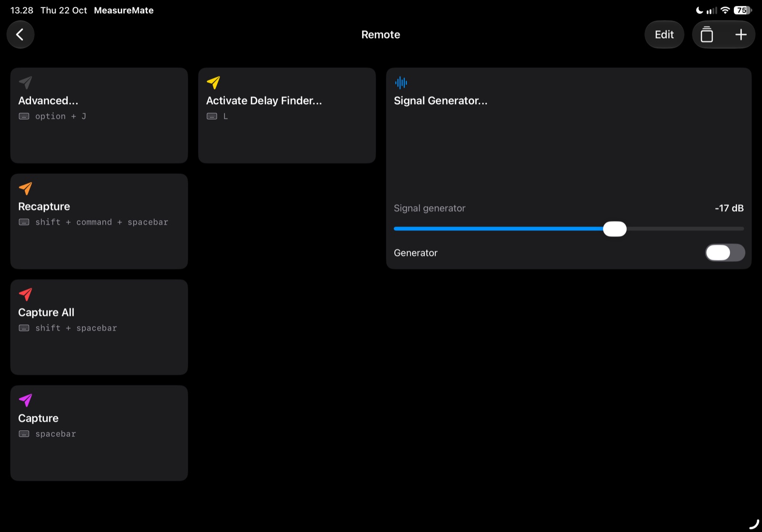Tap the Remote page title
The width and height of the screenshot is (762, 532).
coord(381,34)
